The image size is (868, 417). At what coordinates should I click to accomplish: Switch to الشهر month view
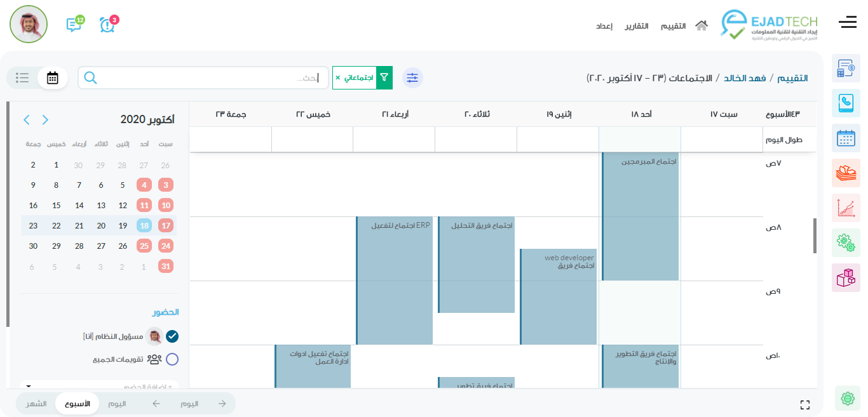coord(36,404)
